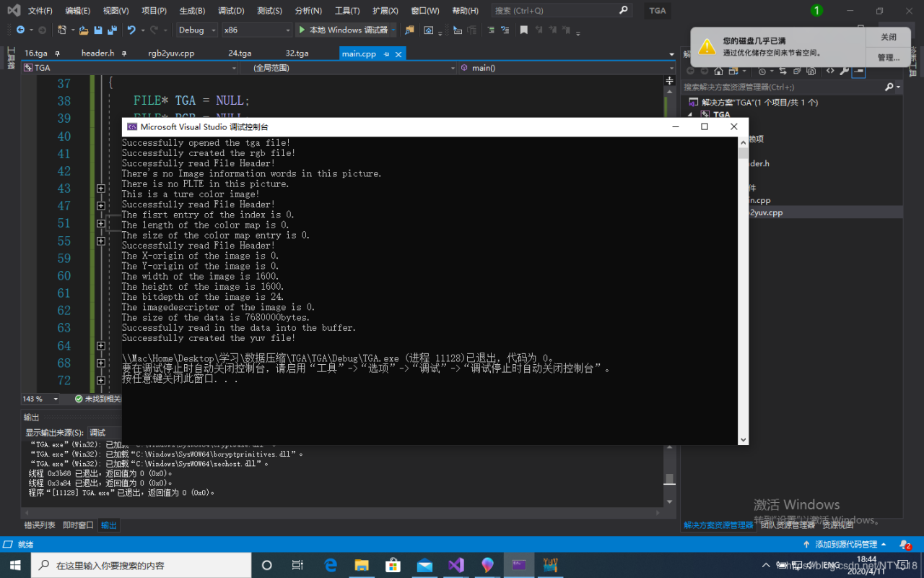Click the find in files toolbar icon
This screenshot has width=924, height=578.
409,30
